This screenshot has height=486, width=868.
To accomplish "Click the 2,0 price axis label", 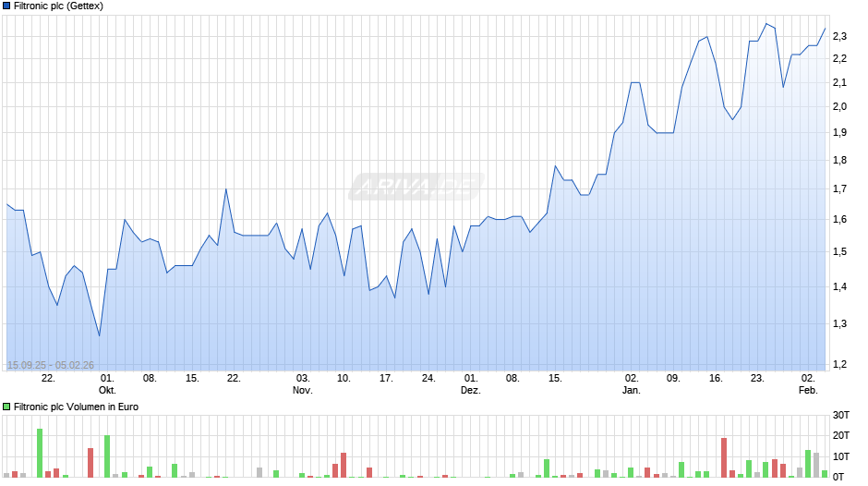I will pyautogui.click(x=839, y=107).
